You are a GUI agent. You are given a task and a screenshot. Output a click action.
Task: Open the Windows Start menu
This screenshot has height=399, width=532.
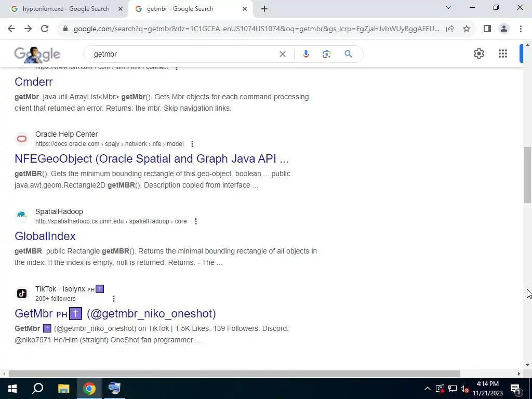tap(12, 389)
